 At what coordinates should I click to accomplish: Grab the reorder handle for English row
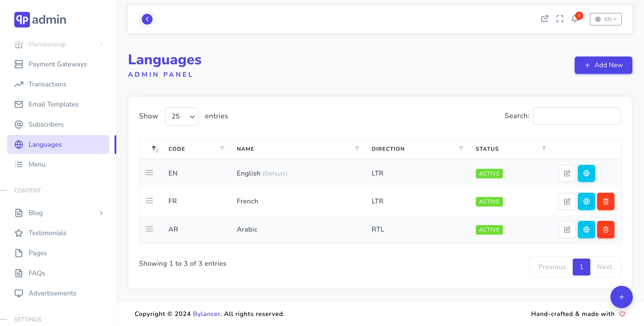[x=149, y=173]
